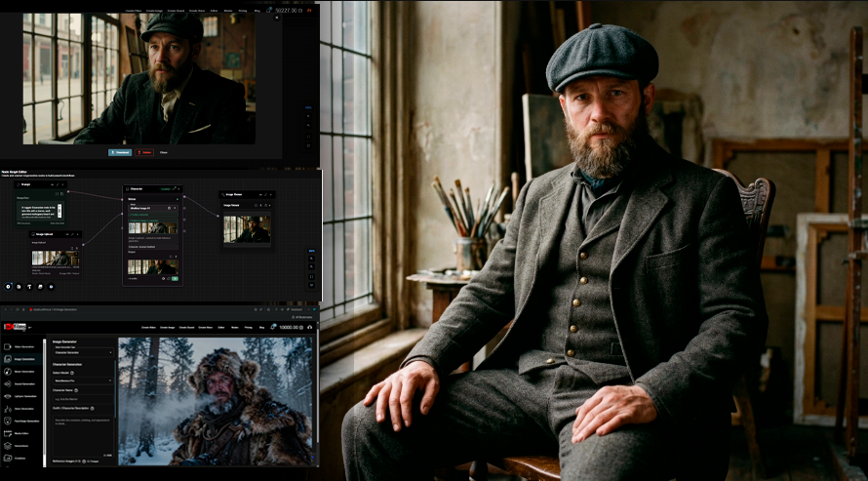Open FaceSwap Generation in the left sidebar
Image resolution: width=868 pixels, height=481 pixels.
coord(22,421)
